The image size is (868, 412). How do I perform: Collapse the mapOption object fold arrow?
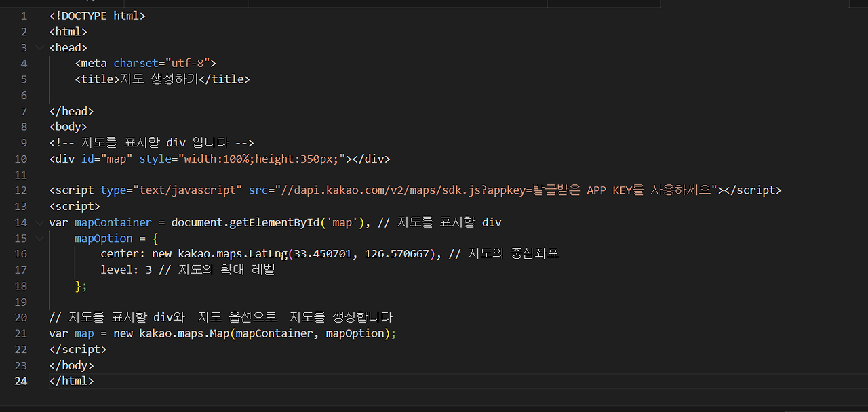[x=39, y=238]
